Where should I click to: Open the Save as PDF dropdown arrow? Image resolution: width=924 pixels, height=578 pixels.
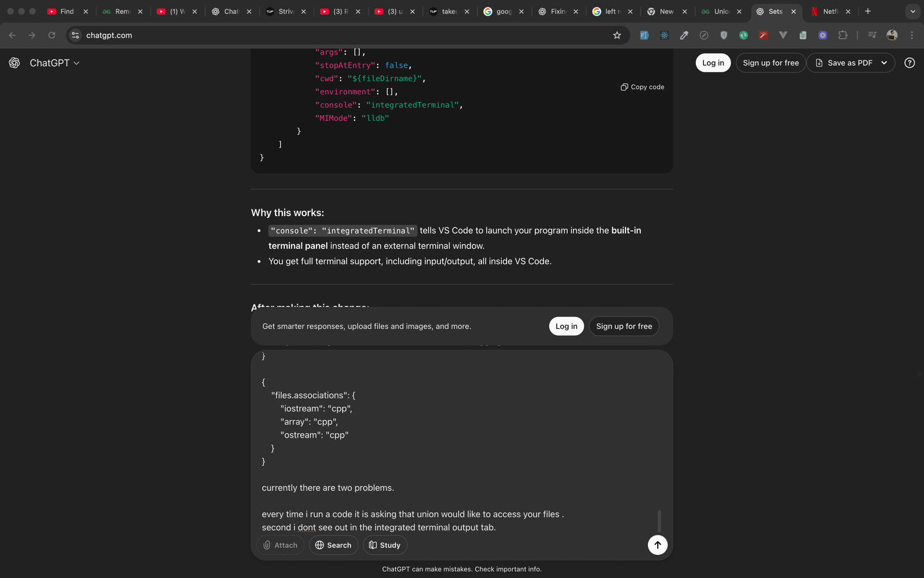tap(885, 62)
